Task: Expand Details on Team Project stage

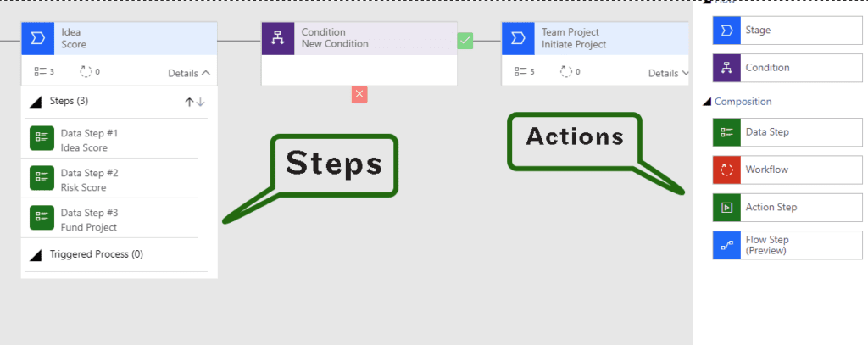Action: coord(669,73)
